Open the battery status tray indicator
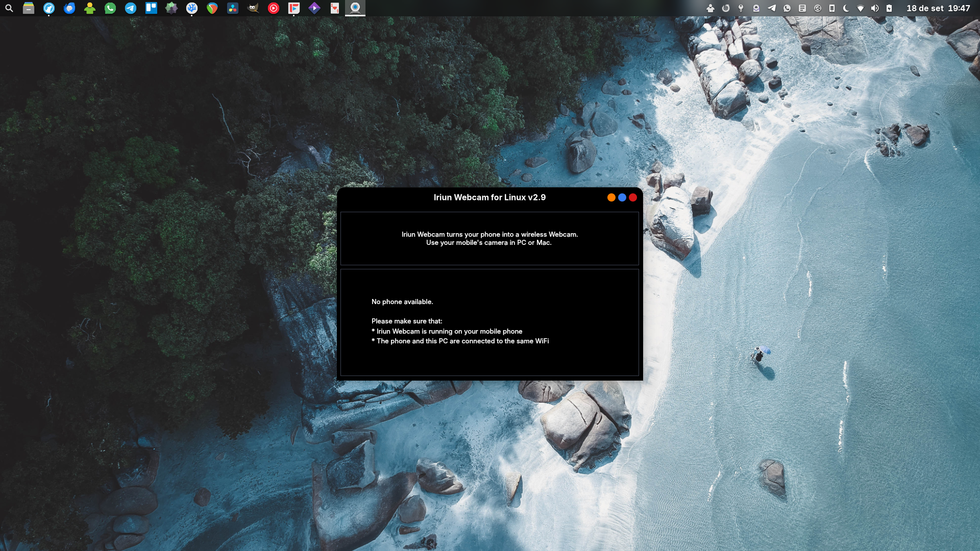This screenshot has width=980, height=551. (x=889, y=8)
